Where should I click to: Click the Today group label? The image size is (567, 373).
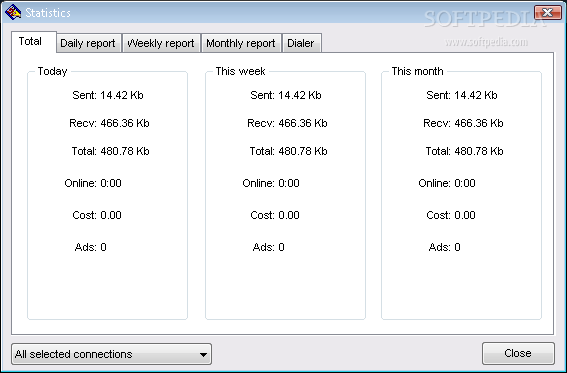pyautogui.click(x=52, y=71)
